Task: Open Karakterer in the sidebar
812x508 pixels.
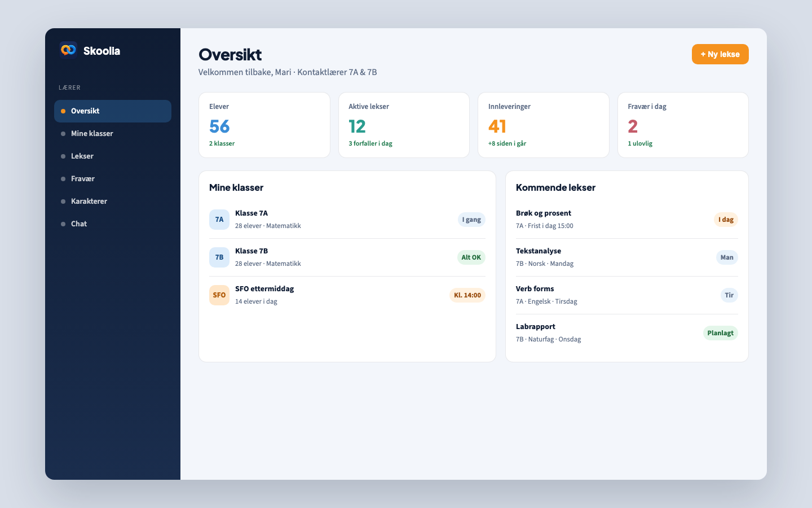Action: point(113,202)
